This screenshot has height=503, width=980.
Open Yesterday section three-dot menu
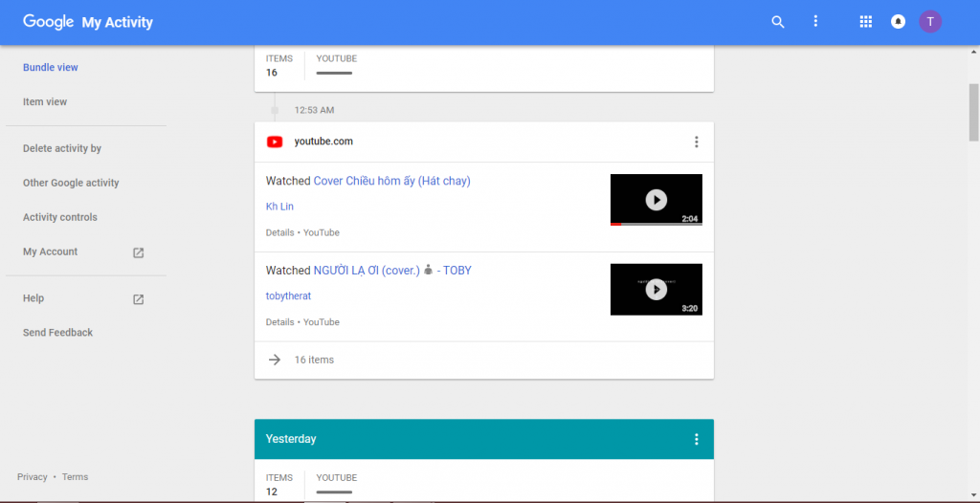697,439
